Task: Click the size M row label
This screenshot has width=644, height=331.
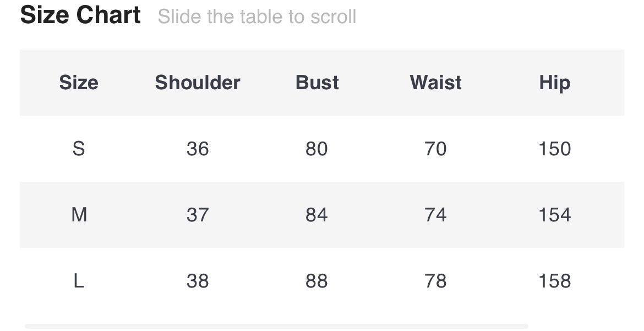Action: [x=79, y=215]
